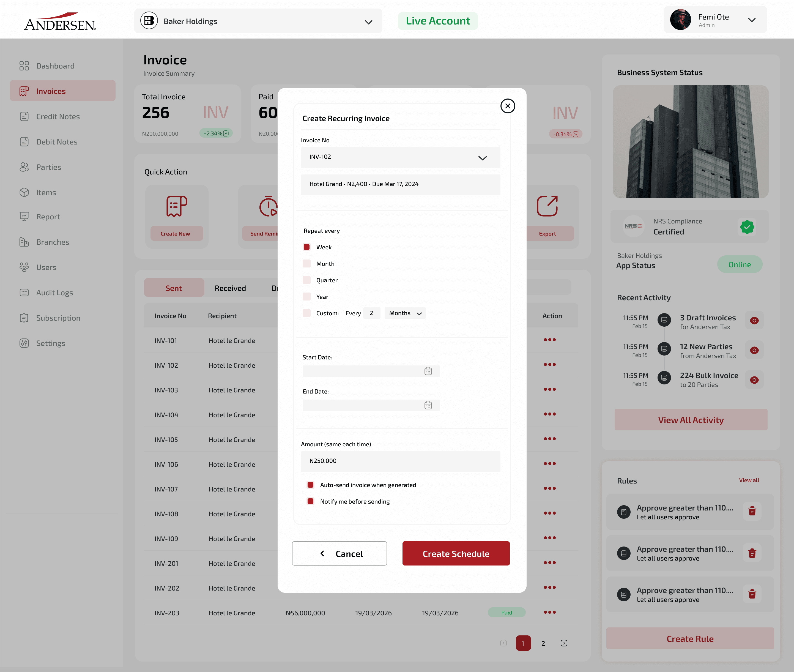Open the Start Date calendar picker
Screen dimensions: 794x672
click(428, 371)
